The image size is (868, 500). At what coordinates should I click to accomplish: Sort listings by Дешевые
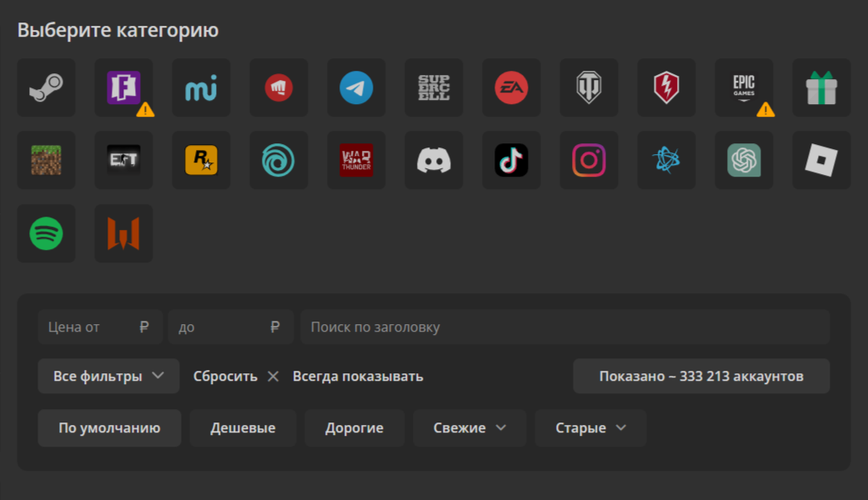pos(243,427)
